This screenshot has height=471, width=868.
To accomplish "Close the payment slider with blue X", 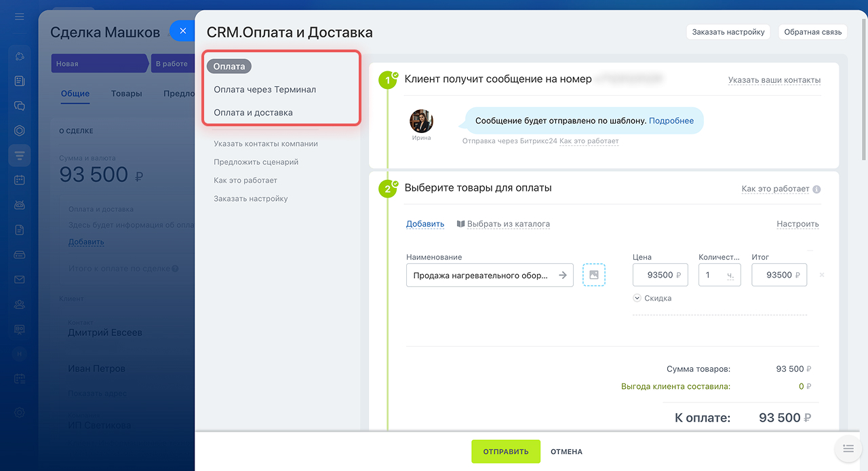I will coord(182,31).
